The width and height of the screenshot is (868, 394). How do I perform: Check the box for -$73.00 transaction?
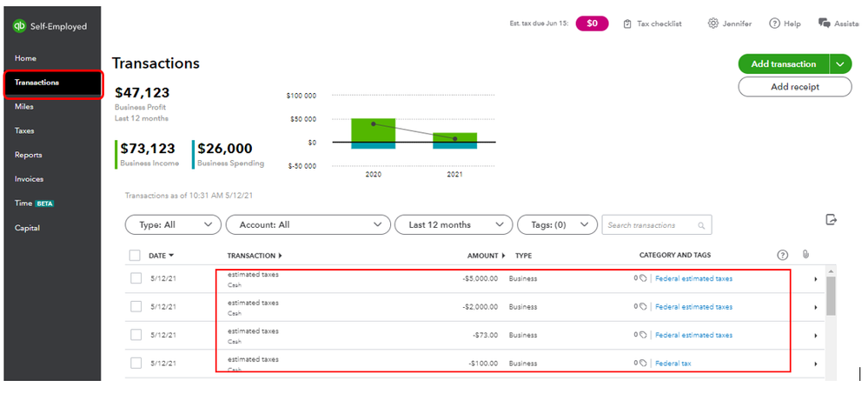(136, 335)
